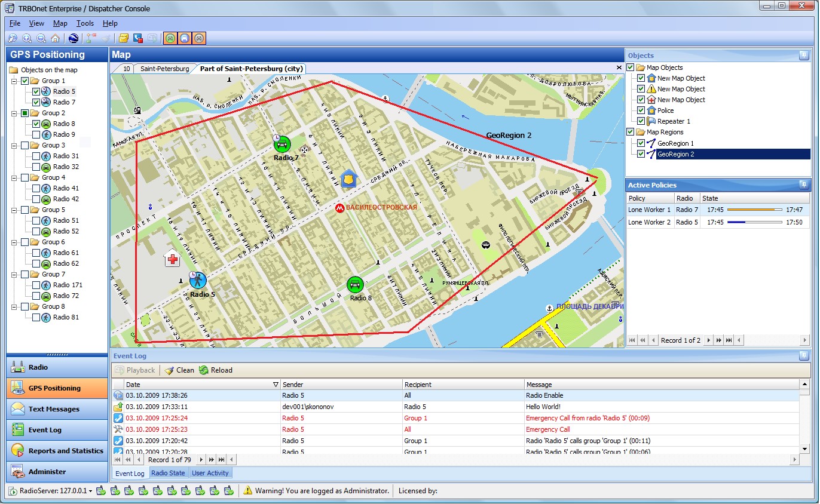Click the home toolbar icon

(x=55, y=38)
